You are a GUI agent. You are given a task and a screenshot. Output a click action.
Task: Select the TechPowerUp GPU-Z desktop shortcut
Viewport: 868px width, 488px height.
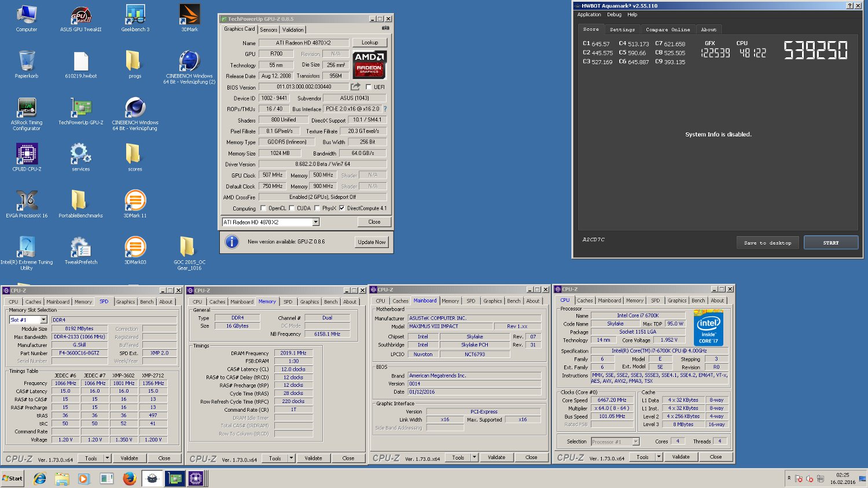(x=80, y=111)
